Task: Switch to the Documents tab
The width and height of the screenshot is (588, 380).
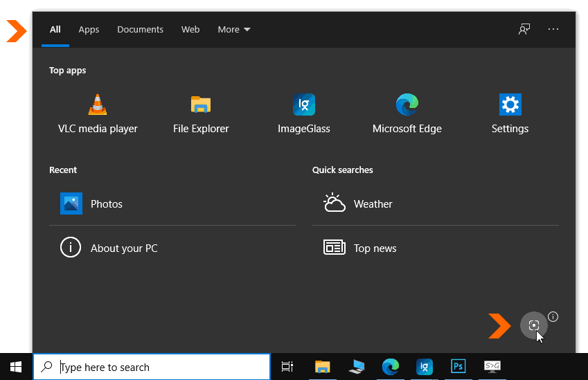Action: coord(141,29)
